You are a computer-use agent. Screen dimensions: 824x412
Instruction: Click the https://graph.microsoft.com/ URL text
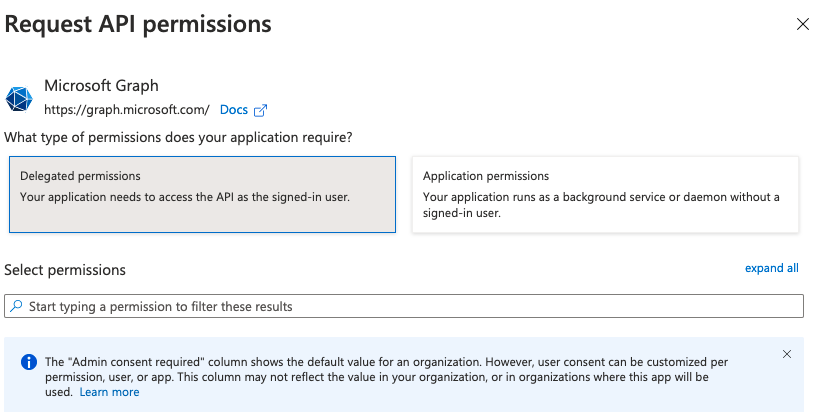pyautogui.click(x=127, y=110)
